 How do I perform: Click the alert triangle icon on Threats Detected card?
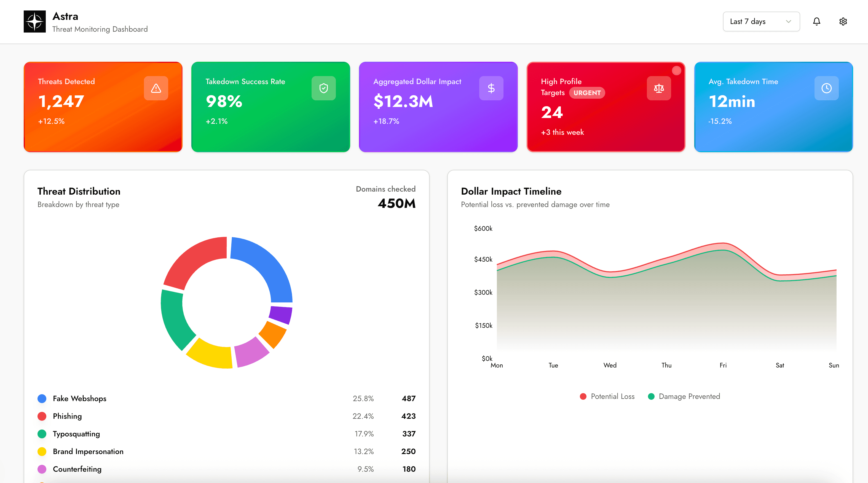[x=155, y=88]
